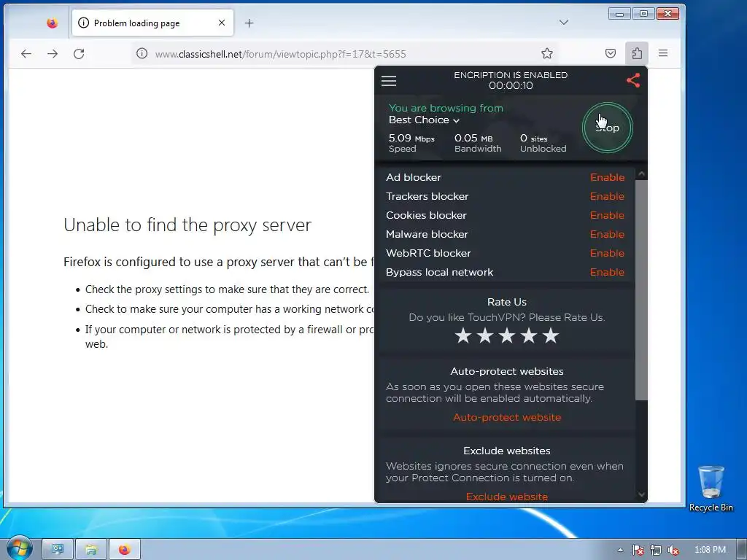Viewport: 747px width, 560px height.
Task: Enable the WebRTC blocker
Action: (607, 253)
